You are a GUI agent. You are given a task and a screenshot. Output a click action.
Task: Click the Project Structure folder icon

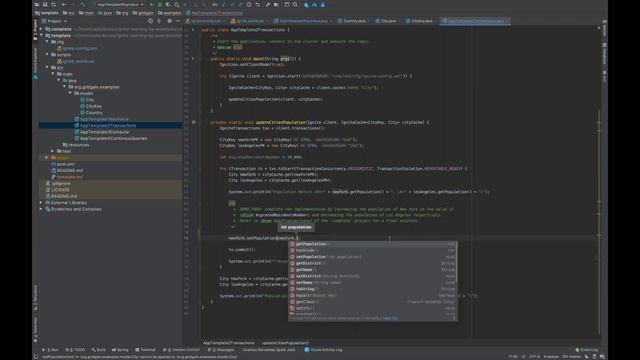pos(276,4)
